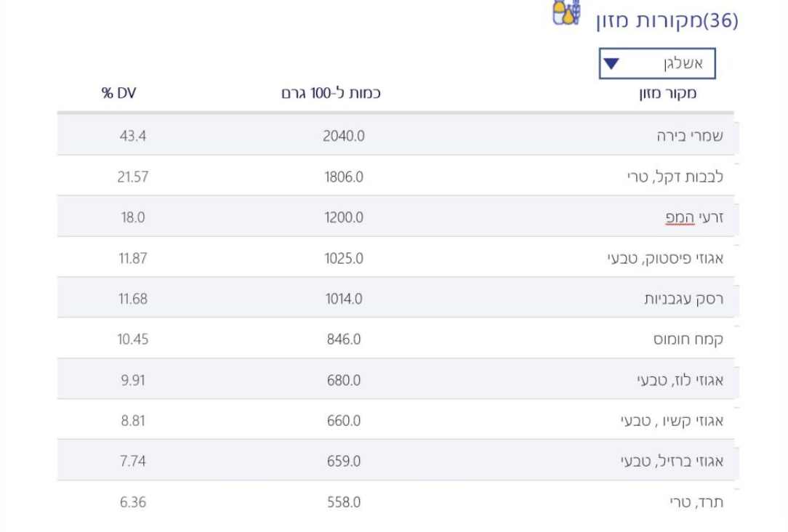The width and height of the screenshot is (788, 532).
Task: Open the אגוזי פיסטוק, טבעי entry
Action: (665, 258)
